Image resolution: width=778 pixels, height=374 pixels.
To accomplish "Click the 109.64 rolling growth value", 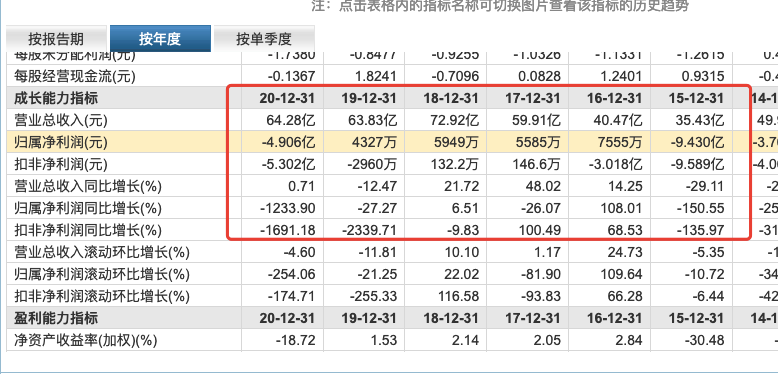I will pos(622,274).
